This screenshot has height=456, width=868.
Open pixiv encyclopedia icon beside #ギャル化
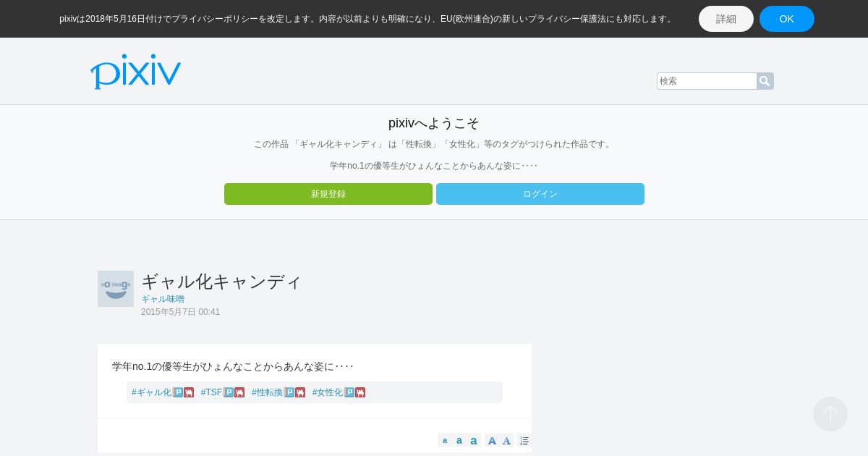pyautogui.click(x=178, y=392)
